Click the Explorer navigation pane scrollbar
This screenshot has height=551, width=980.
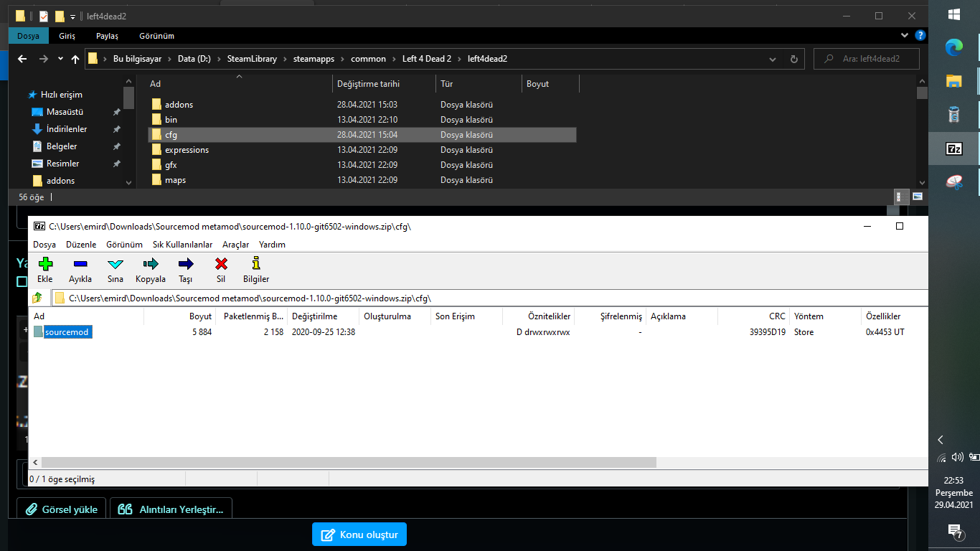click(x=128, y=98)
